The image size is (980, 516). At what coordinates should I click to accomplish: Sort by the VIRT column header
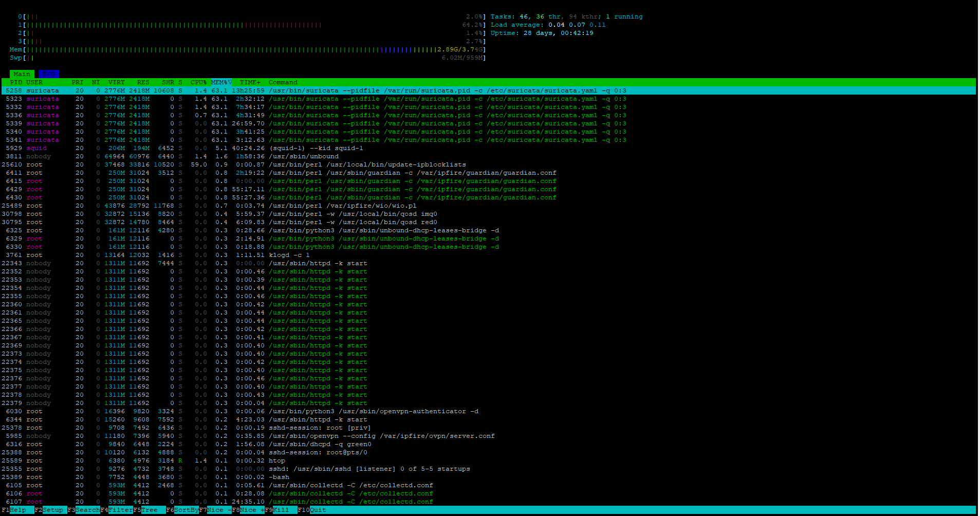tap(116, 82)
